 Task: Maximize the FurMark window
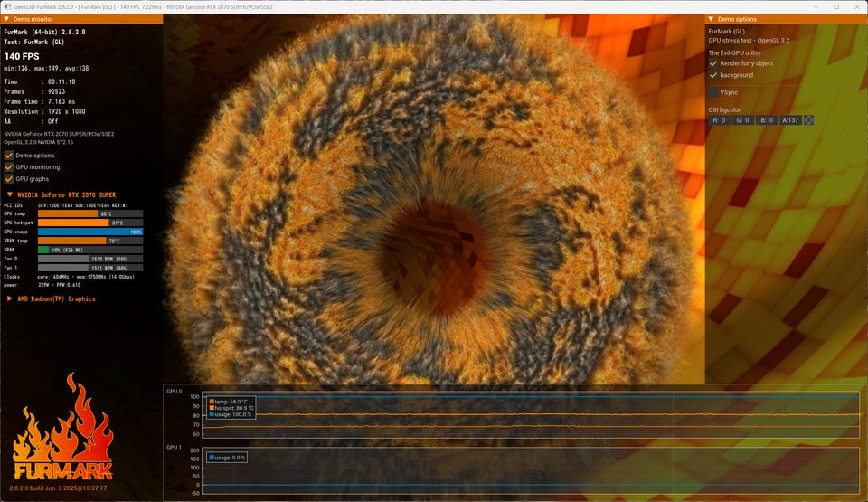click(x=836, y=6)
